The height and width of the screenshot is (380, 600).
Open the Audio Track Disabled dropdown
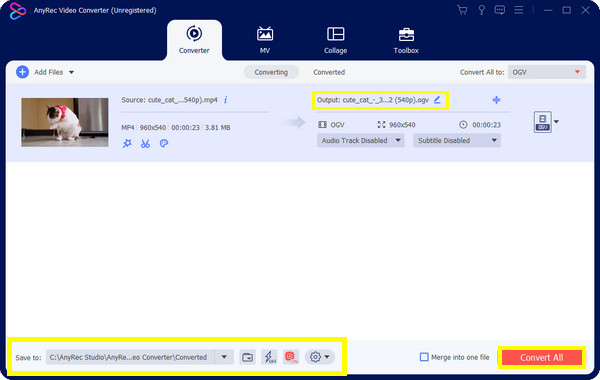(x=360, y=140)
